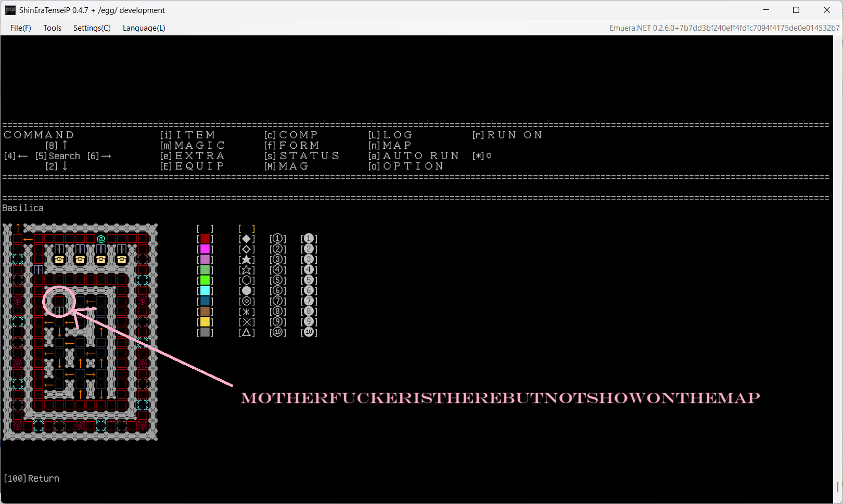Open the [L] LOG command
This screenshot has width=843, height=504.
pyautogui.click(x=391, y=135)
